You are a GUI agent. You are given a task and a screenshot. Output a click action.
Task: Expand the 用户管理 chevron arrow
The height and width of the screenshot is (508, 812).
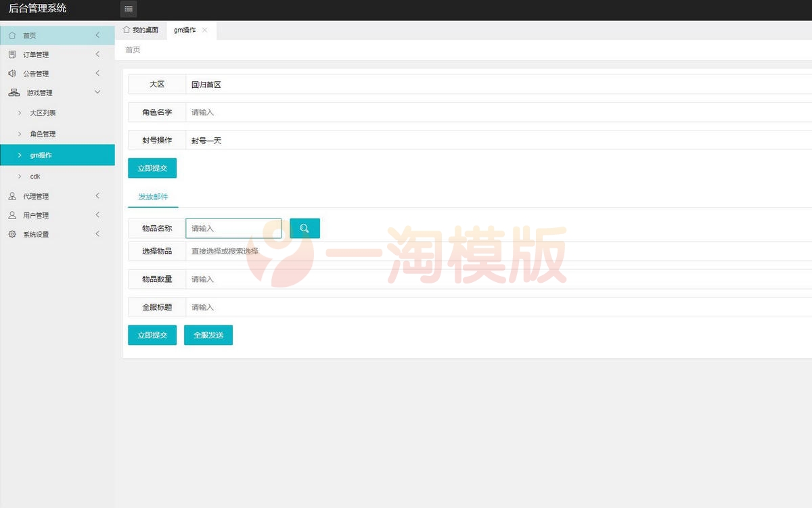pyautogui.click(x=97, y=215)
